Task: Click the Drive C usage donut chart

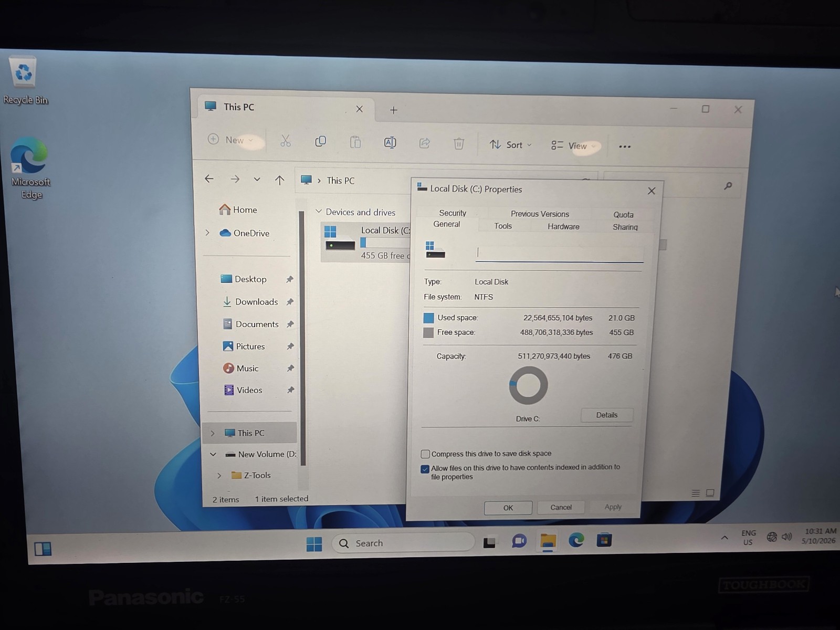Action: [x=528, y=385]
